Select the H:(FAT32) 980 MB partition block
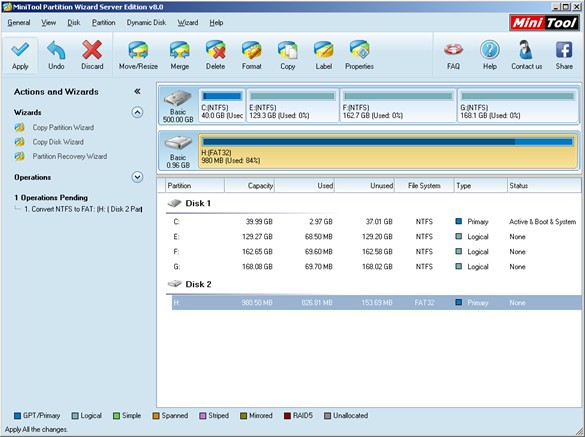Viewport: 585px width, 437px height. click(x=388, y=151)
